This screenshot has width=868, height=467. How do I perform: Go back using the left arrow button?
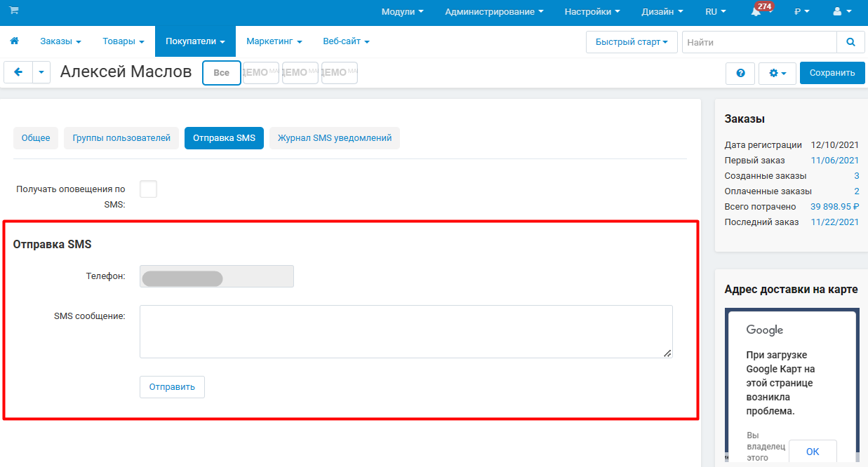point(18,72)
